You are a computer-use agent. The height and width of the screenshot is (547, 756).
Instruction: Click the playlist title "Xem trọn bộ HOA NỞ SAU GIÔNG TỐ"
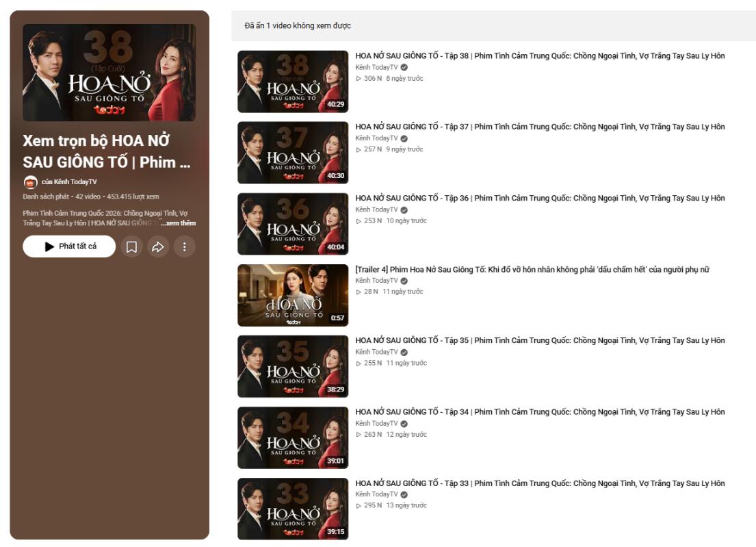(107, 151)
